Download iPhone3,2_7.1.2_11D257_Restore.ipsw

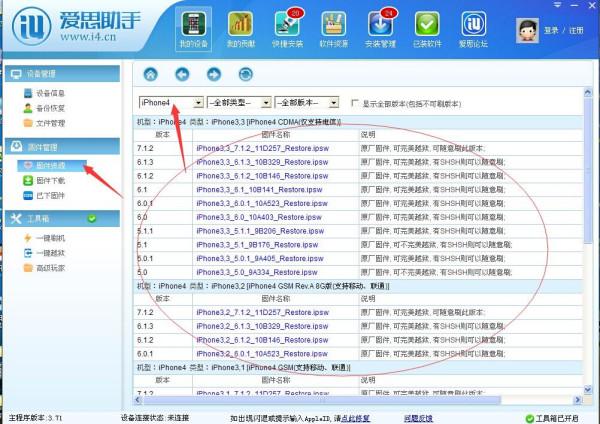tap(262, 313)
